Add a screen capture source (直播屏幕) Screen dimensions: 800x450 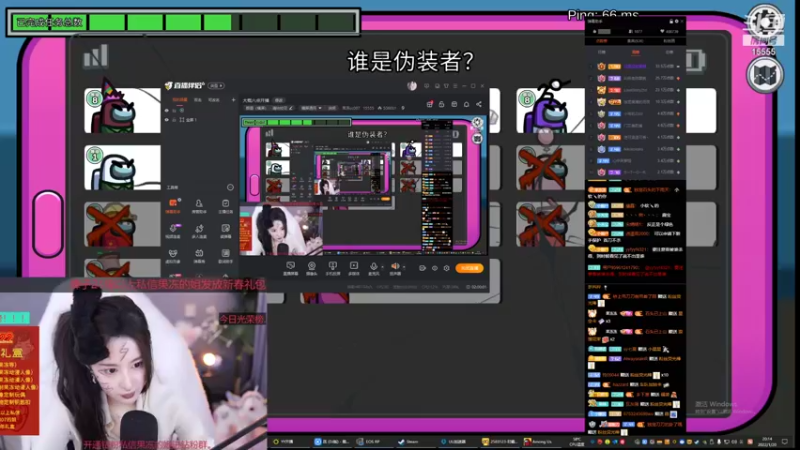pyautogui.click(x=290, y=268)
